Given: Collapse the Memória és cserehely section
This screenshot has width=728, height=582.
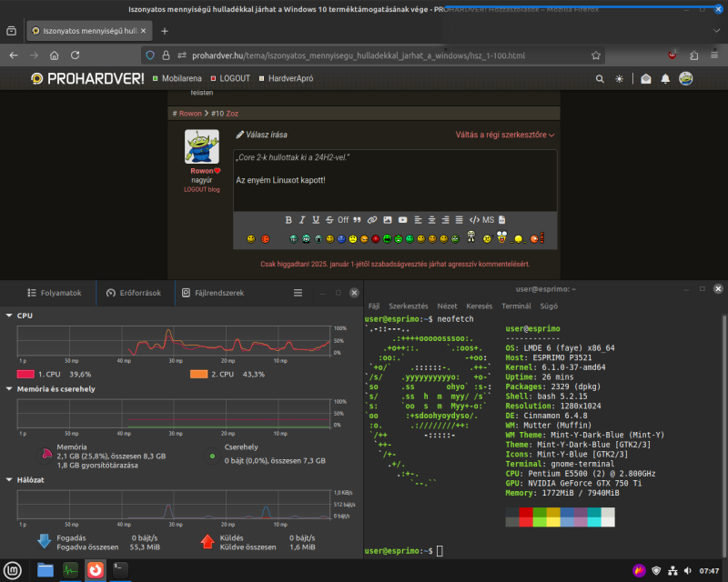Looking at the screenshot, I should tap(9, 389).
